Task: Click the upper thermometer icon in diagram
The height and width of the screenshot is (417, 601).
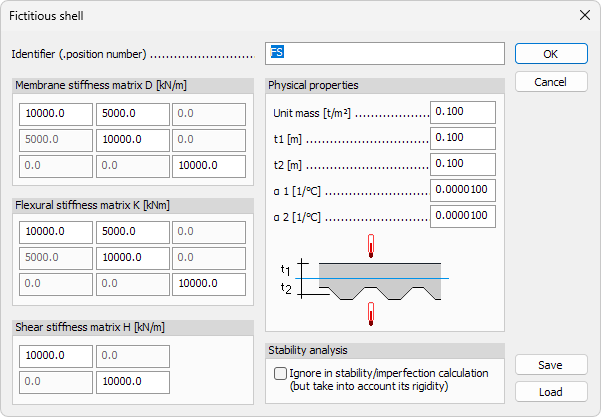Action: pyautogui.click(x=371, y=246)
